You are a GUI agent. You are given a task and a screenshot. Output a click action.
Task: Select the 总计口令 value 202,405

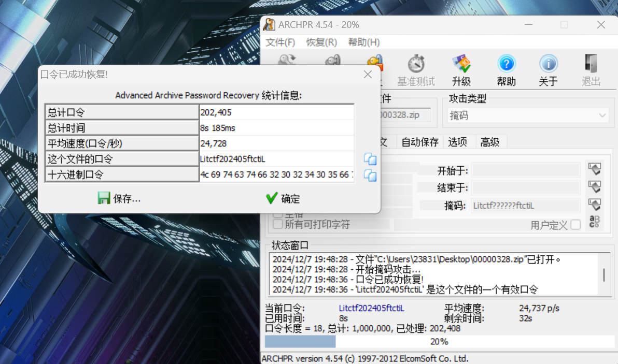tap(277, 112)
